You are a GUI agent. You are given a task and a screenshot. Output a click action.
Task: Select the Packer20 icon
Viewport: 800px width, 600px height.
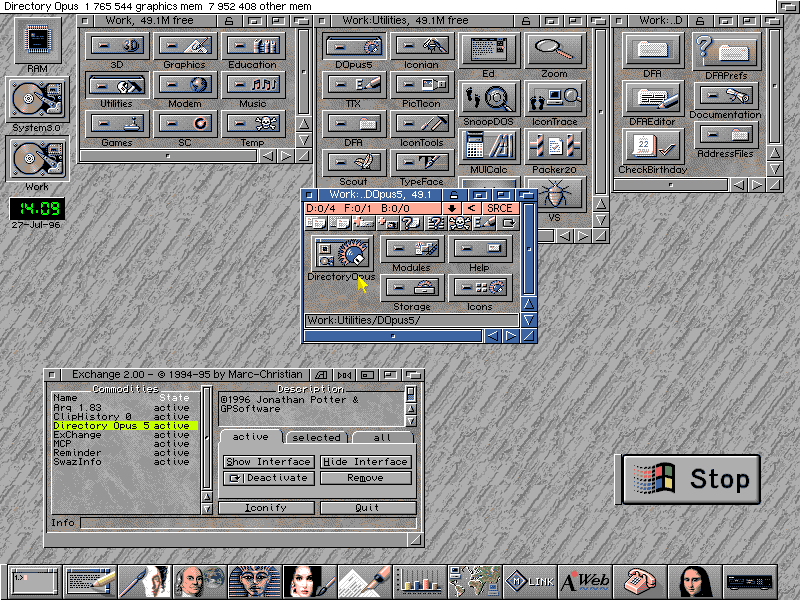point(555,146)
